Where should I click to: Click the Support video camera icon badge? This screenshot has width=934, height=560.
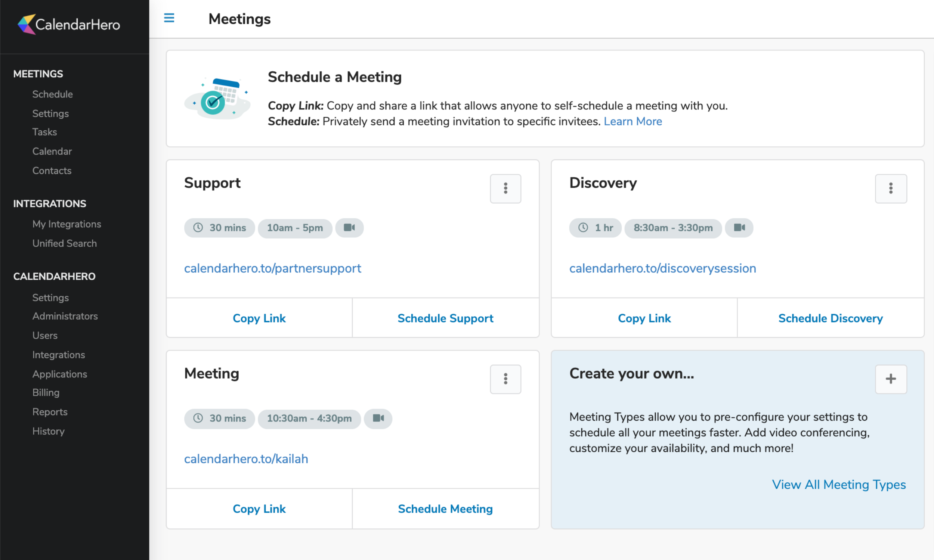point(349,228)
